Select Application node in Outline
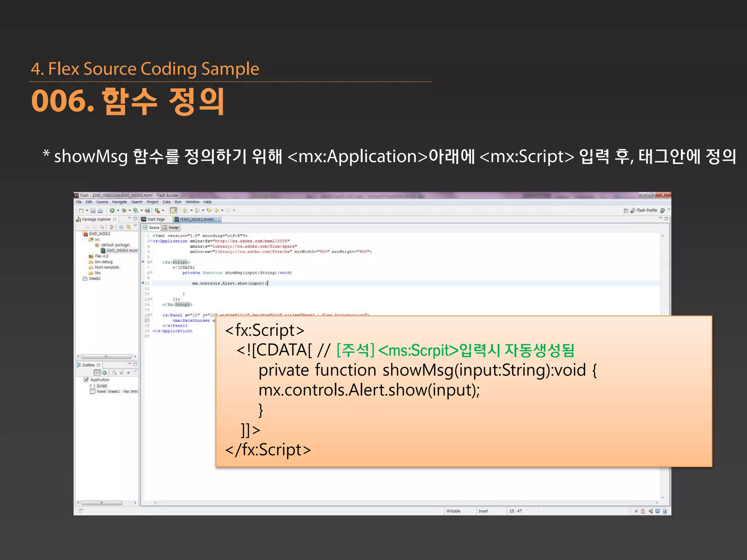The height and width of the screenshot is (560, 747). click(x=97, y=380)
